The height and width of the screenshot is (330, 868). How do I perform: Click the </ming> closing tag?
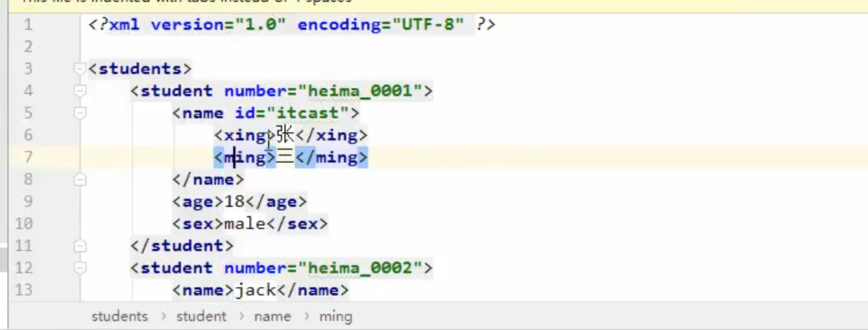[331, 157]
